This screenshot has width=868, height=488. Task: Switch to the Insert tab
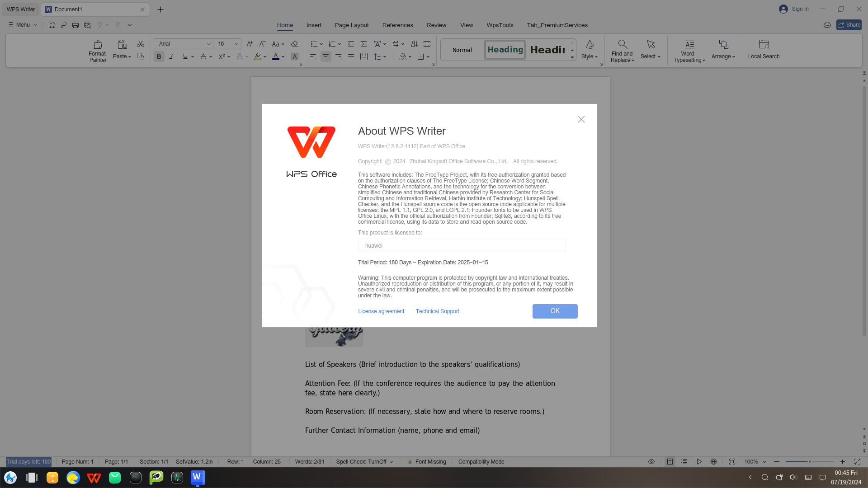[314, 25]
